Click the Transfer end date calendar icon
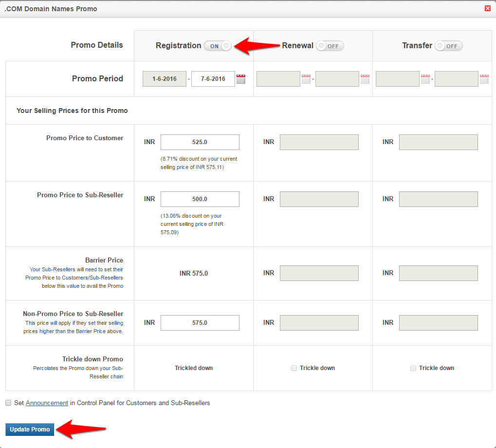 (x=484, y=79)
